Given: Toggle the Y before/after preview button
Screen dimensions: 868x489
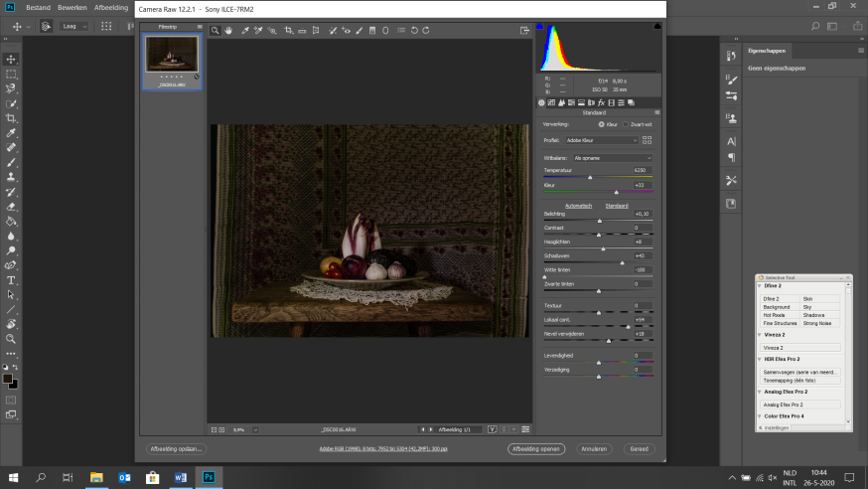Looking at the screenshot, I should [x=492, y=429].
